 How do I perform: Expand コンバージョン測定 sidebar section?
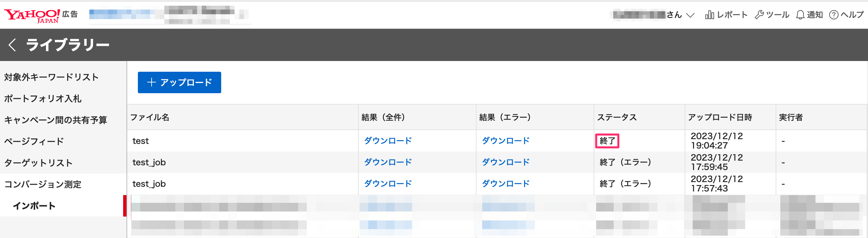43,184
